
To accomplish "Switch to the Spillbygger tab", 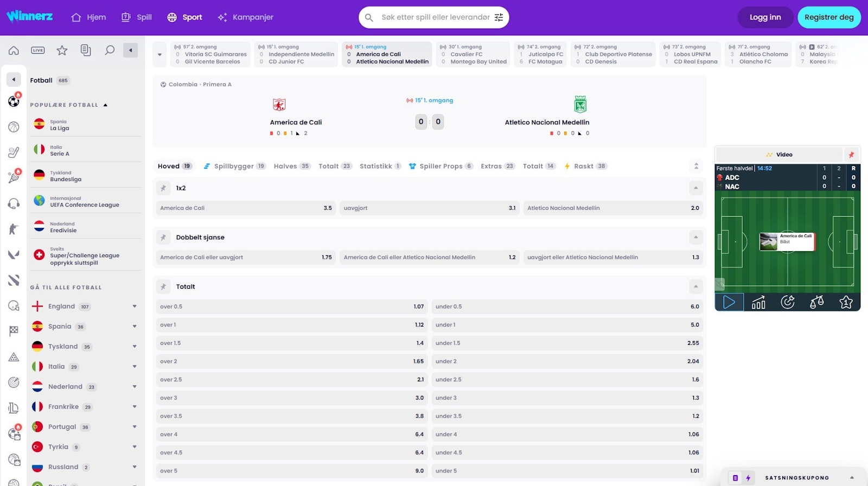I will [234, 166].
